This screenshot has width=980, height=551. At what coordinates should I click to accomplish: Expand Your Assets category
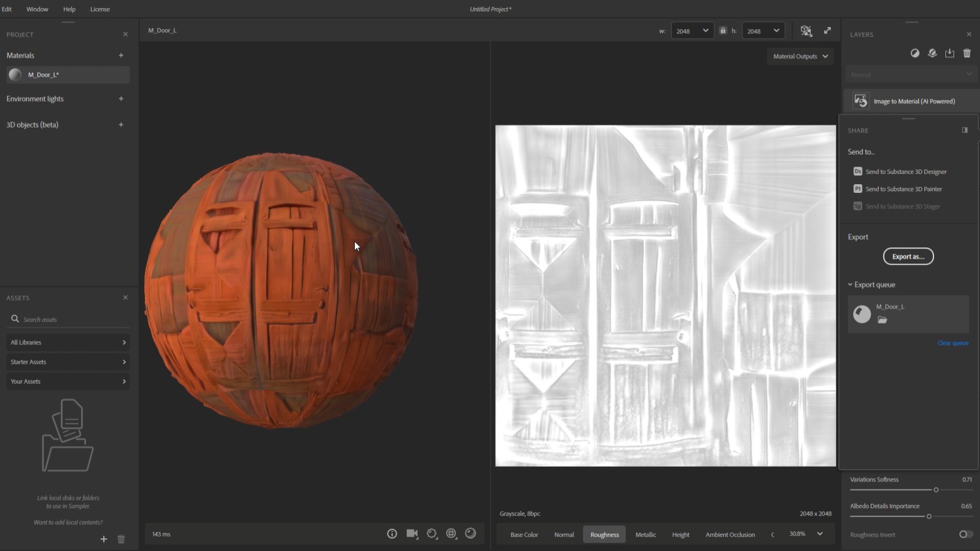[x=68, y=381]
